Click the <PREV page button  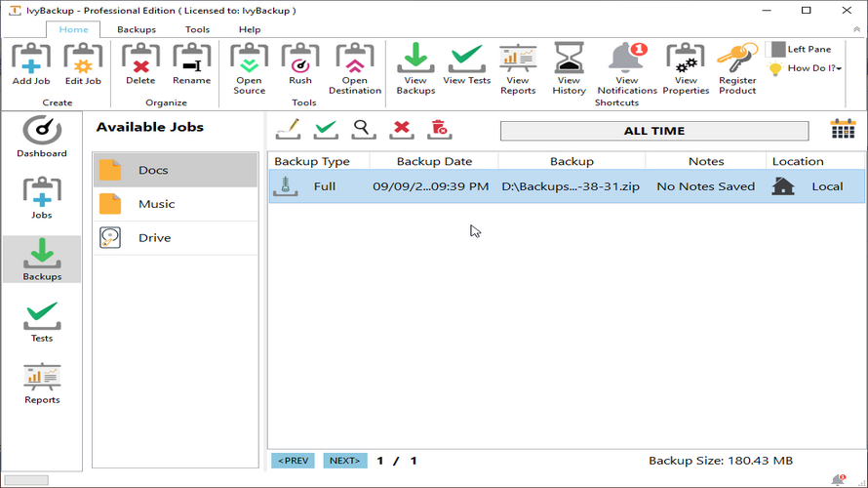(293, 461)
